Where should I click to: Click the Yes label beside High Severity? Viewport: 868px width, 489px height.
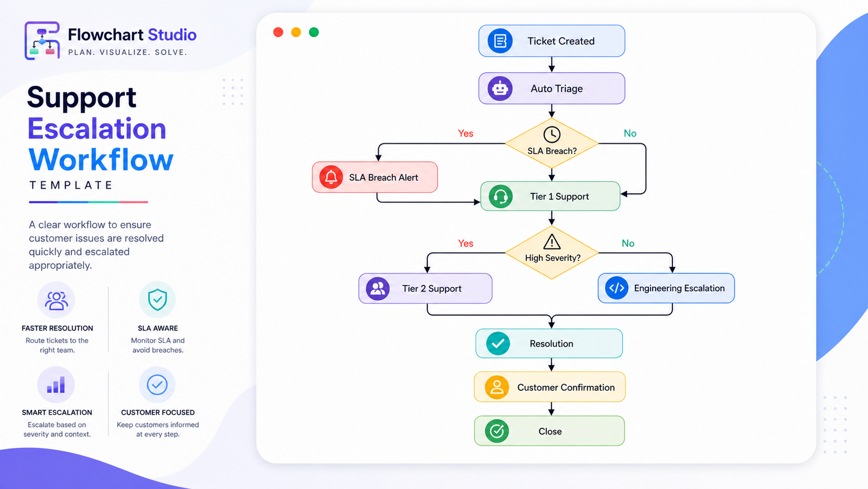click(466, 243)
